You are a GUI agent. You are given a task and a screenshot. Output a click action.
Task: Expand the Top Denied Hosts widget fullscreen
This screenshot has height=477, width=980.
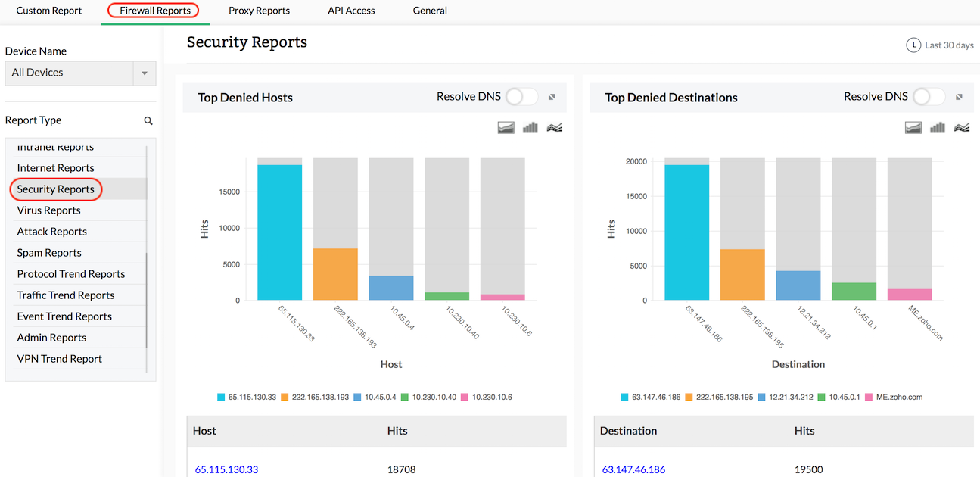(552, 97)
